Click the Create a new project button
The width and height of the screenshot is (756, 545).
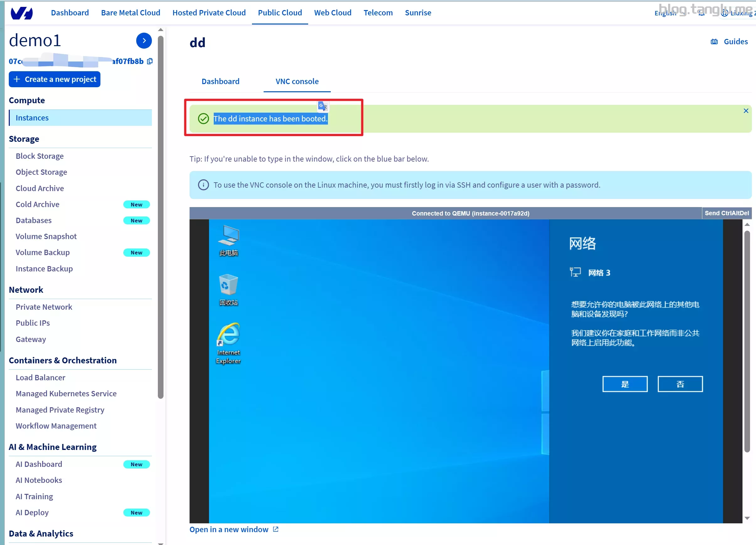pos(55,79)
